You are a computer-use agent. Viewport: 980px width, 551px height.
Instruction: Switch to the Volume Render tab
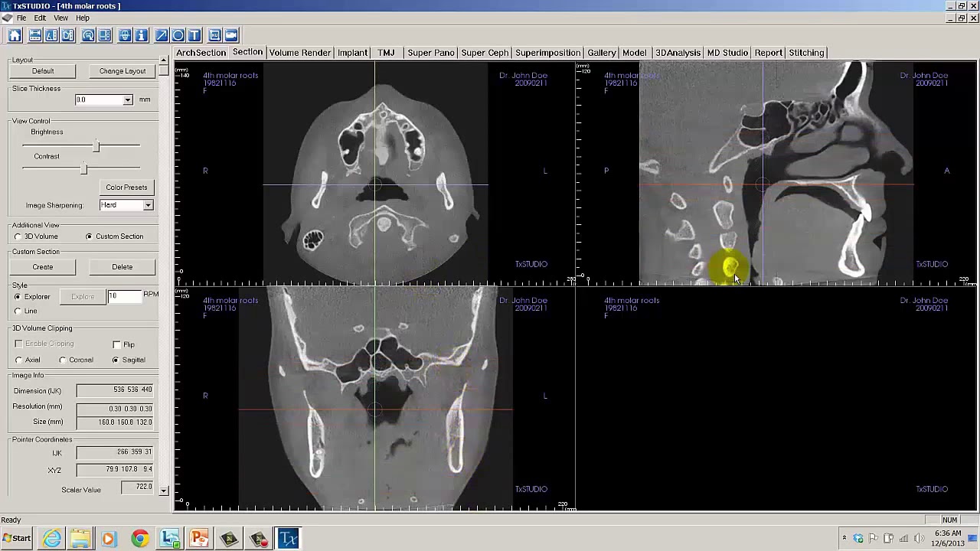(x=300, y=53)
